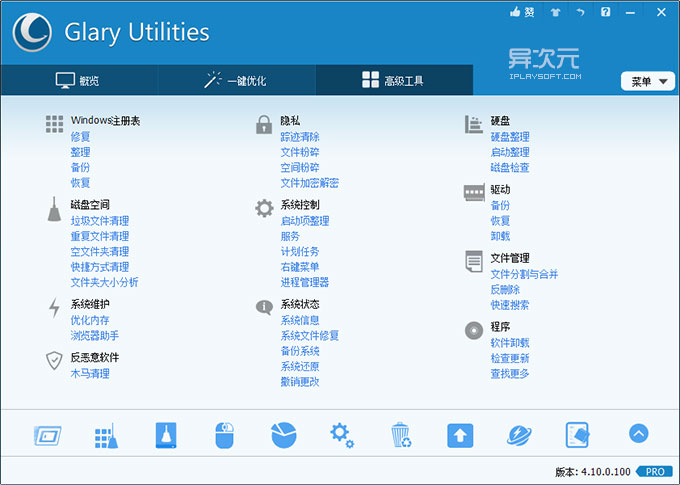This screenshot has height=485, width=680.
Task: Click the Windows注册表 grid icon
Action: [x=55, y=124]
